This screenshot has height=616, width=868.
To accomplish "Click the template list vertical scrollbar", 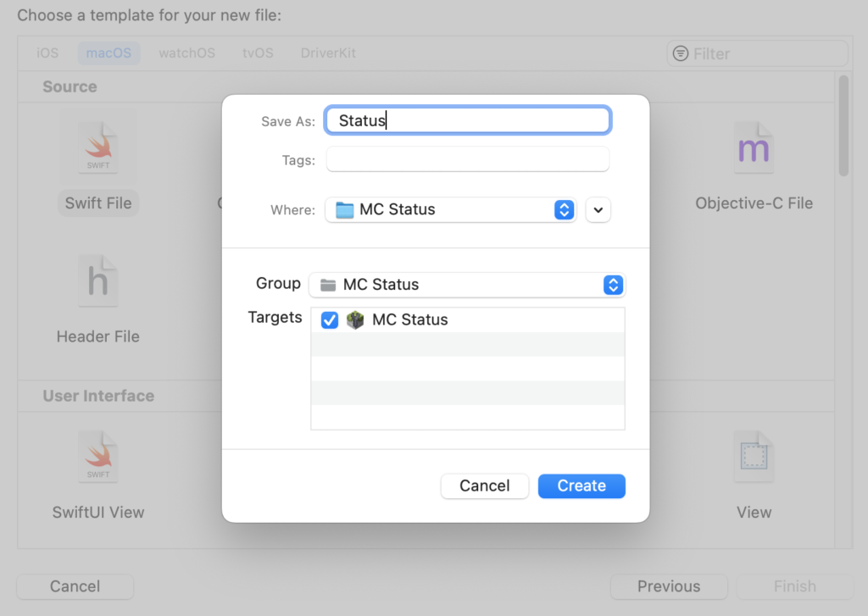I will (843, 127).
